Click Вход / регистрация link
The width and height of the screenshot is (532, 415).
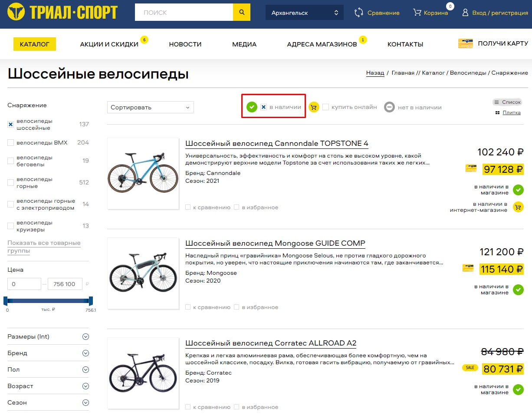(x=500, y=13)
